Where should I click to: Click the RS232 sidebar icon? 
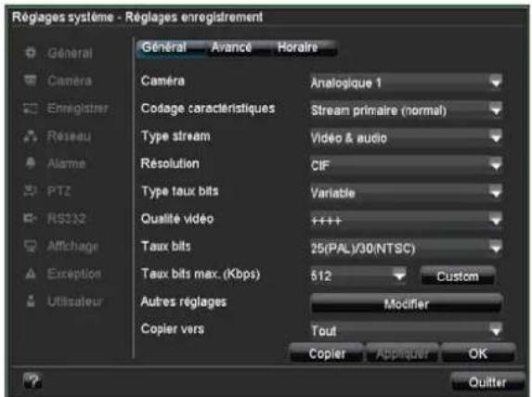click(31, 218)
